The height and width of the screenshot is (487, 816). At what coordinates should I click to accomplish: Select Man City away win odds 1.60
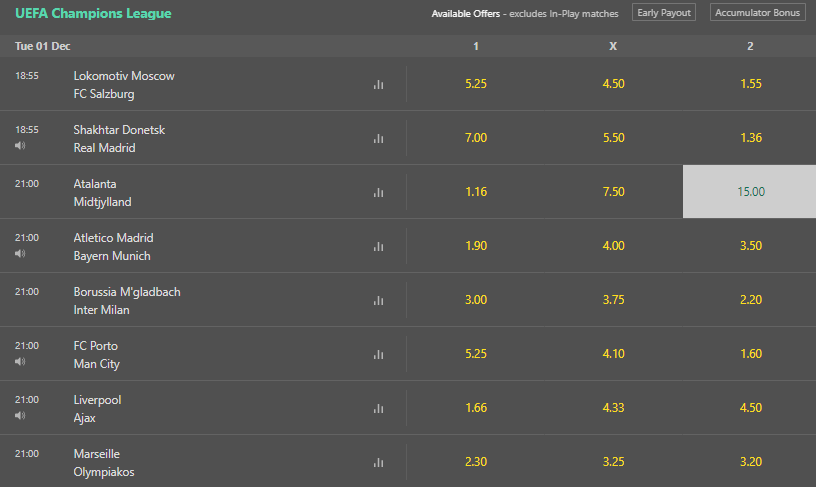[x=750, y=354]
